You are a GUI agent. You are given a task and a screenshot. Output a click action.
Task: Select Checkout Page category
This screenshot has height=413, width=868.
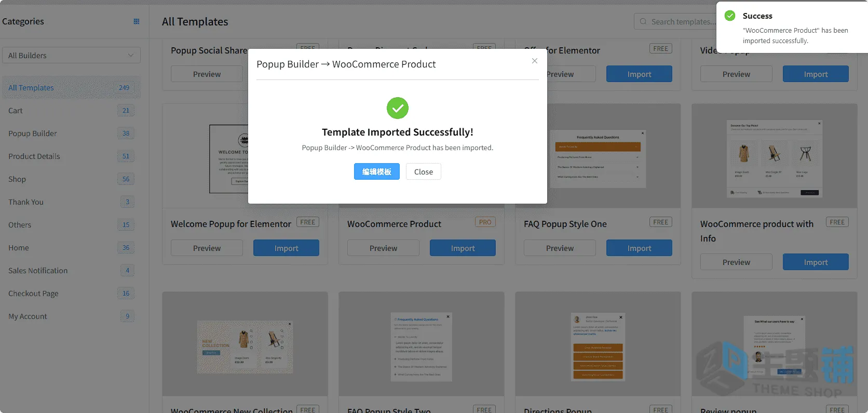71,293
